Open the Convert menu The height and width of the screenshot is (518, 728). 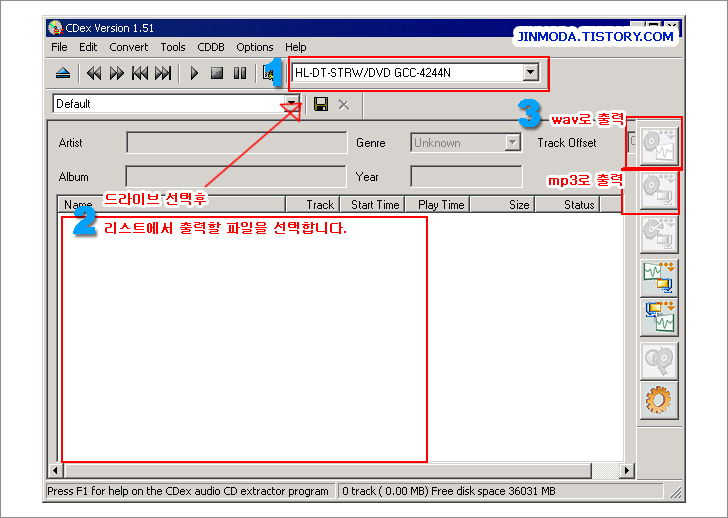coord(129,47)
